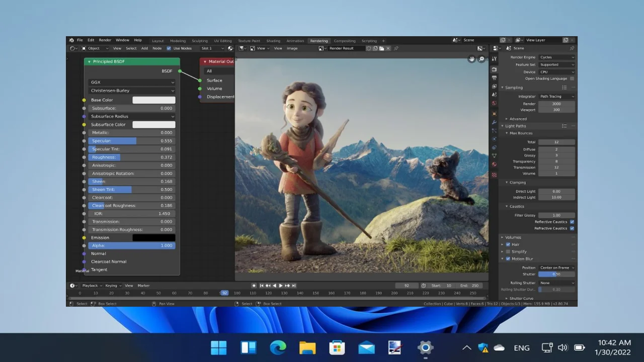
Task: Open the Output properties tab icon
Action: coord(494,78)
